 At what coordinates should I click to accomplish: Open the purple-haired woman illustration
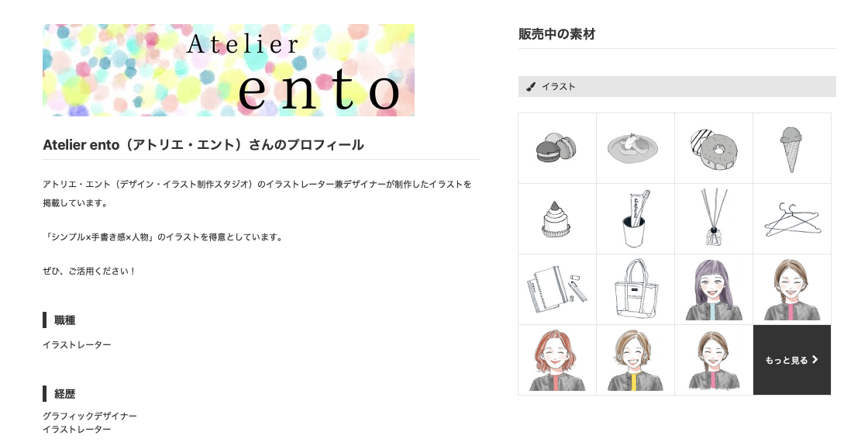coord(714,289)
